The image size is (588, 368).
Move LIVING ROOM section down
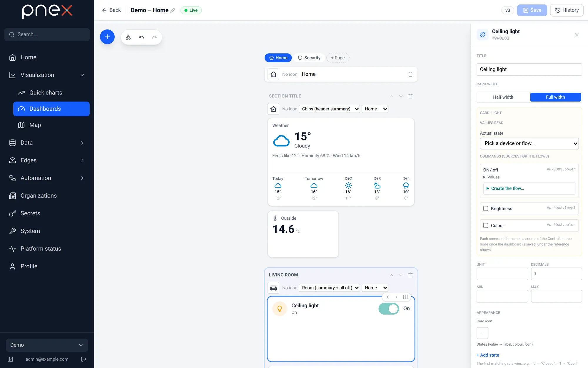point(401,275)
